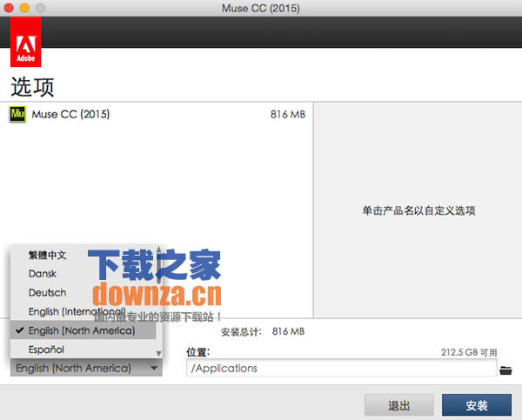The height and width of the screenshot is (420, 522).
Task: Click the 退出 quit button
Action: (398, 405)
